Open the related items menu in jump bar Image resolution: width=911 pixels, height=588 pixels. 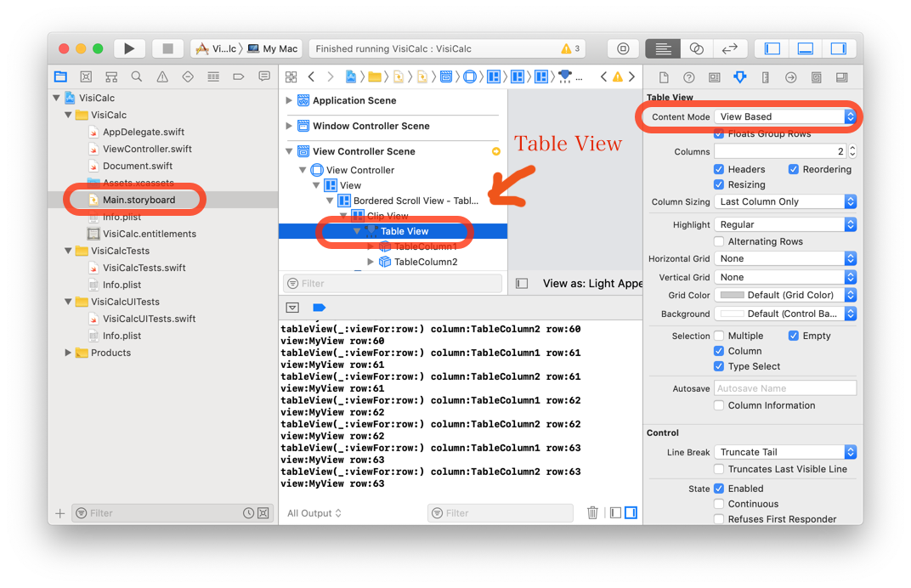pos(291,76)
